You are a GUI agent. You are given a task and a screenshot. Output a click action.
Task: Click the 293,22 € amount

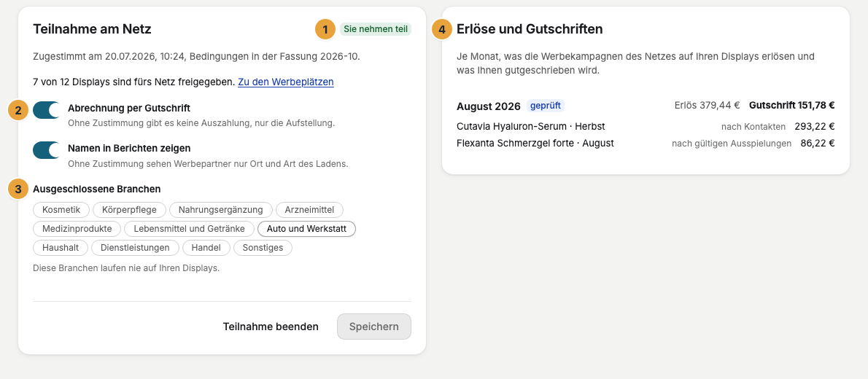[x=814, y=127]
